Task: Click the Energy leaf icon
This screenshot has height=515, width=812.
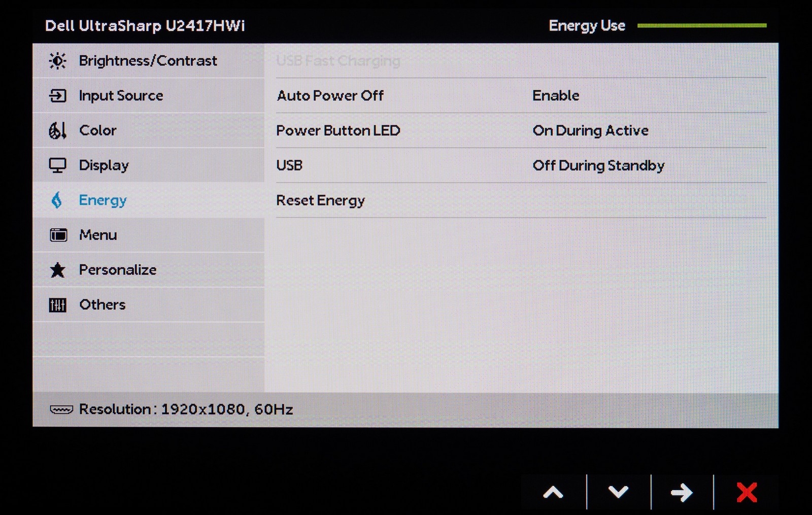Action: 57,200
